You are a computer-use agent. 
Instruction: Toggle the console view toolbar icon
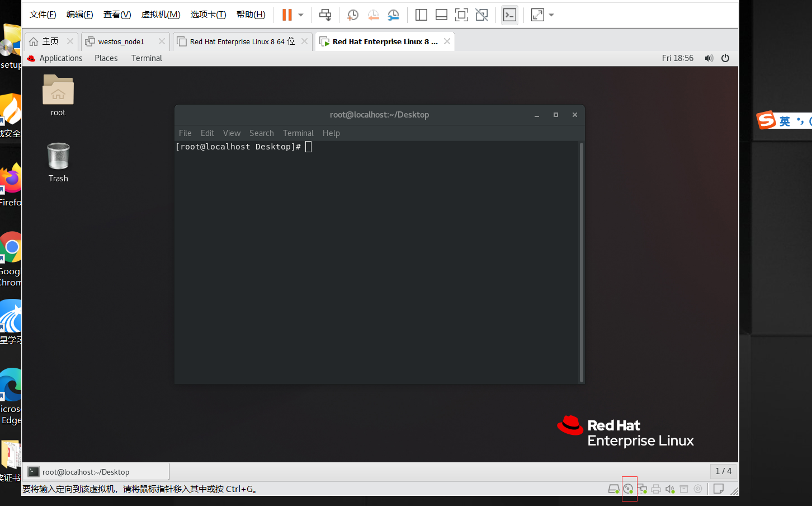coord(509,15)
